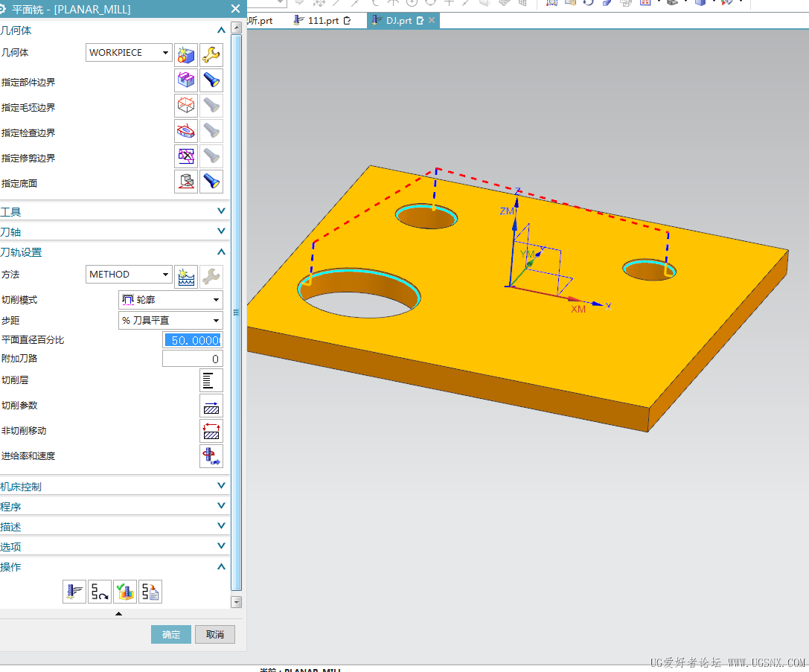Open the cut levels (切削层) icon
The height and width of the screenshot is (672, 809).
pyautogui.click(x=211, y=380)
